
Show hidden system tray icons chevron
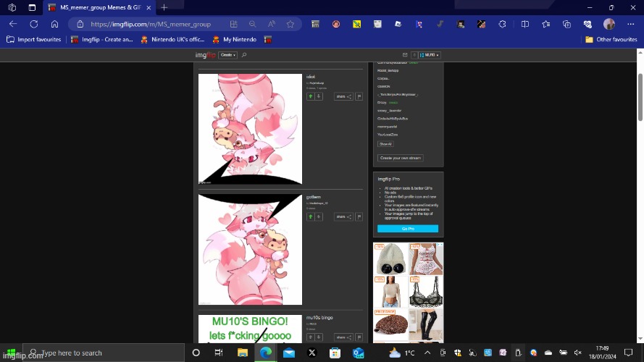427,353
